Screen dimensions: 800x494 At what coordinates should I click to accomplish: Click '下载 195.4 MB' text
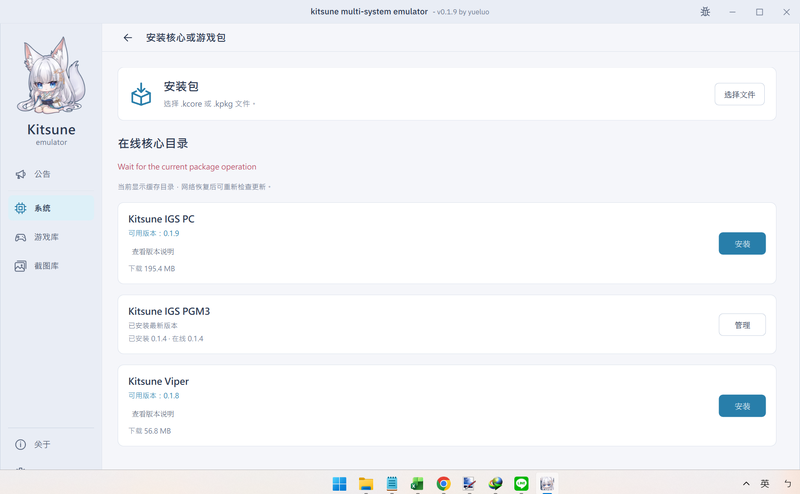coord(152,268)
